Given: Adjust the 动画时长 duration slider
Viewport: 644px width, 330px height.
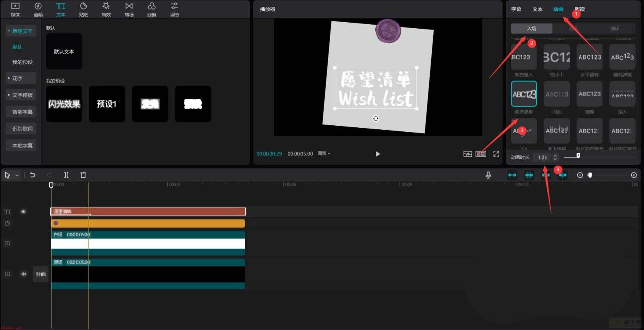Looking at the screenshot, I should point(578,156).
